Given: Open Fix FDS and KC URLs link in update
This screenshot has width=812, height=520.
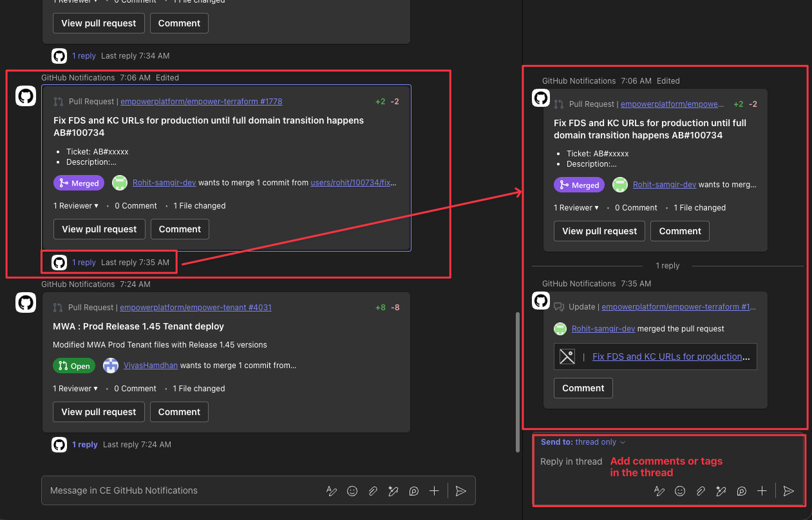Looking at the screenshot, I should [671, 357].
